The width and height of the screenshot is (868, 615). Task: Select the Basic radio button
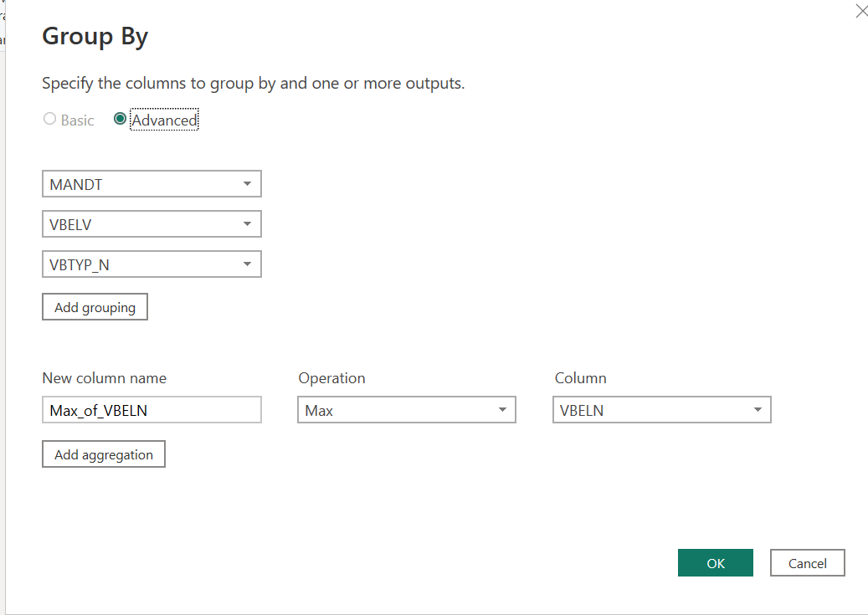pos(50,119)
